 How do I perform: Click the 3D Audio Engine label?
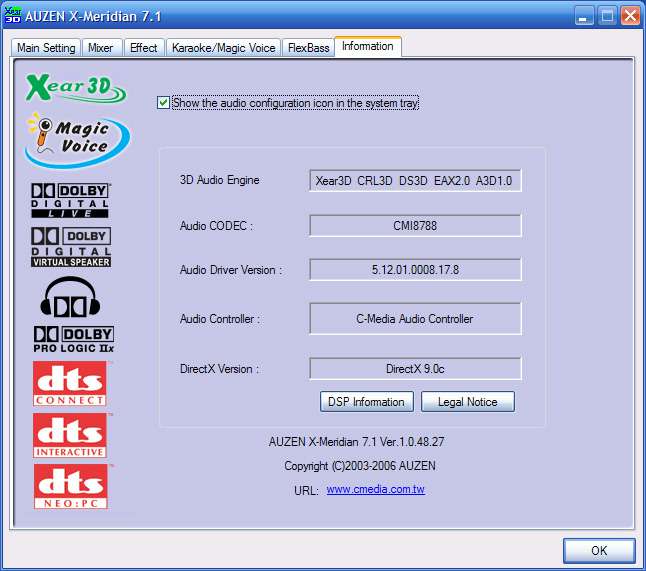(220, 180)
